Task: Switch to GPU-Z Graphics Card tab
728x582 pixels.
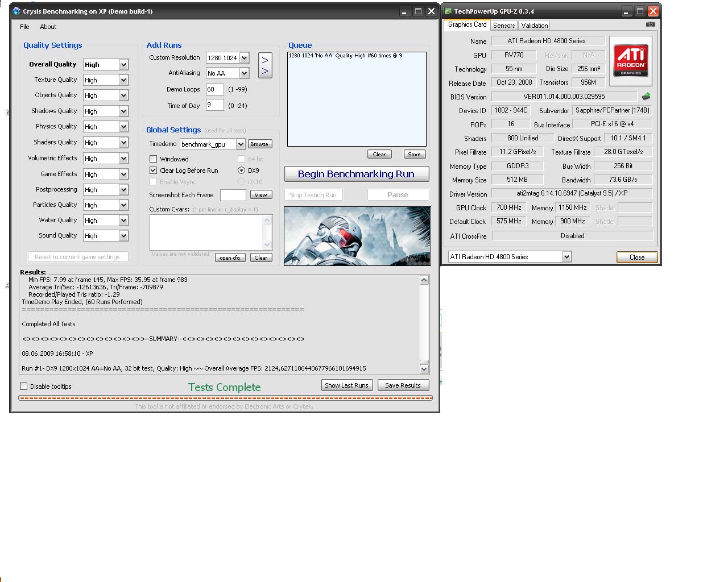Action: 467,24
